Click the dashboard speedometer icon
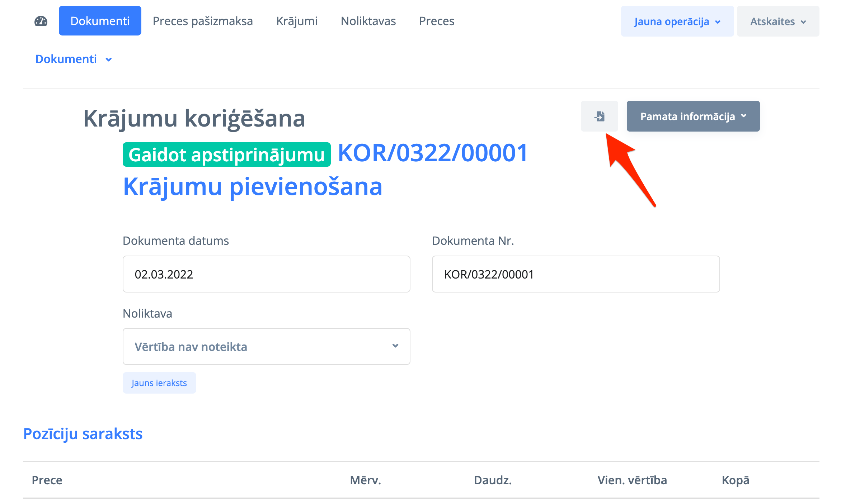Image resolution: width=841 pixels, height=504 pixels. [41, 21]
